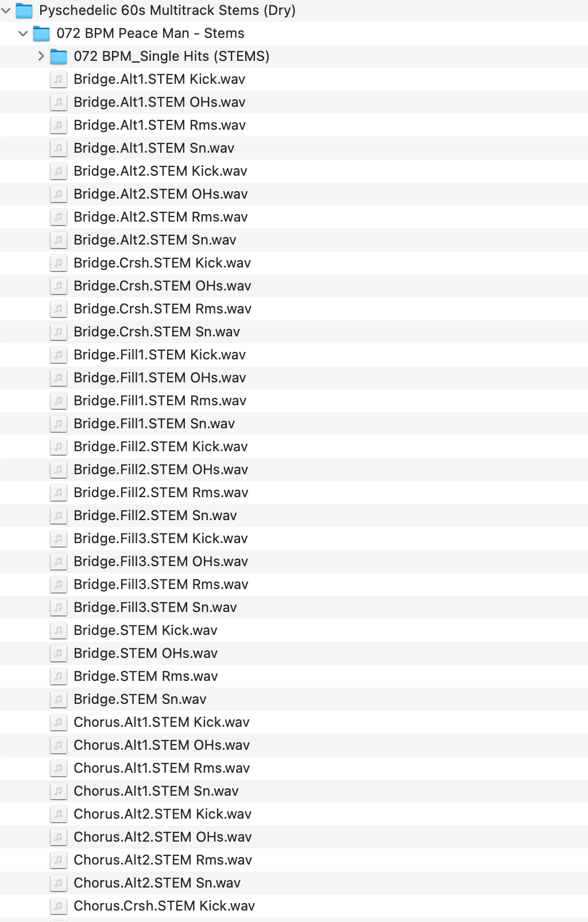The width and height of the screenshot is (588, 922).
Task: Select the file Bridge.Crsh.STEM Kick.wav
Action: pos(162,263)
